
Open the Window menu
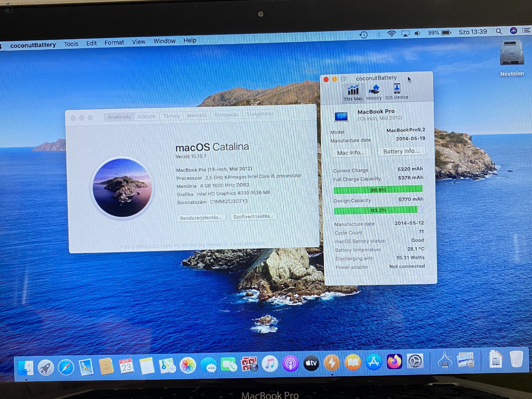pyautogui.click(x=165, y=41)
